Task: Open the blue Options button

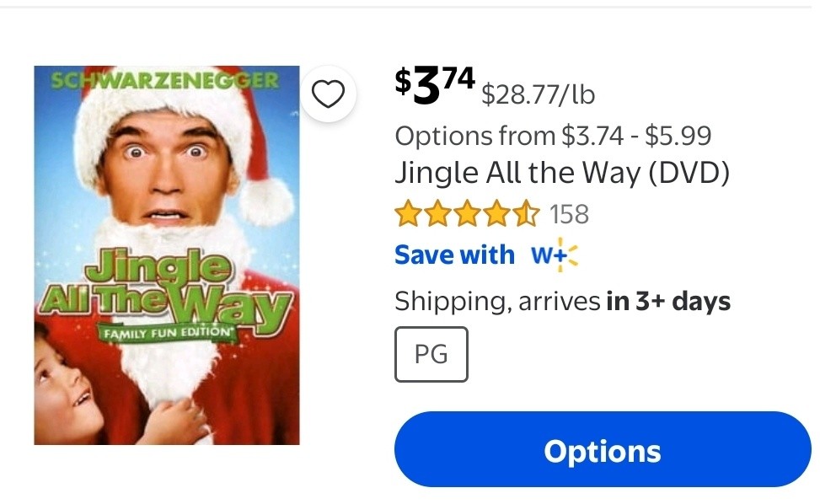Action: 603,449
